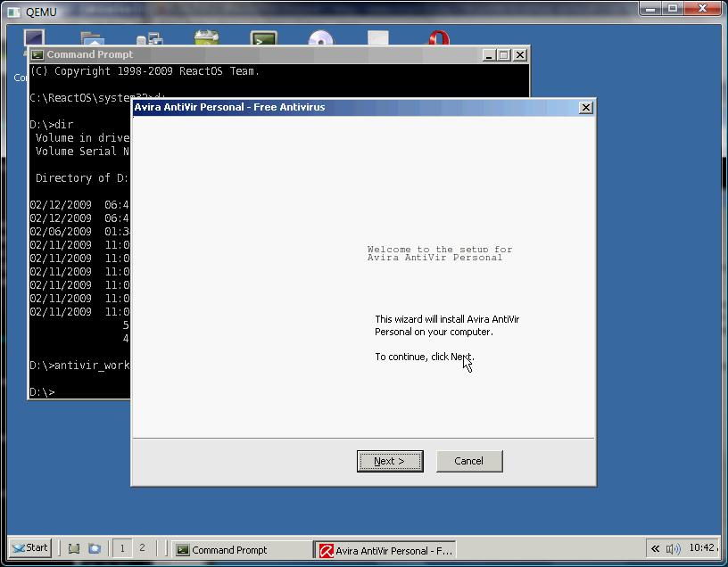Close the Avira AntiVir Personal setup dialog
The image size is (728, 567).
tap(586, 108)
